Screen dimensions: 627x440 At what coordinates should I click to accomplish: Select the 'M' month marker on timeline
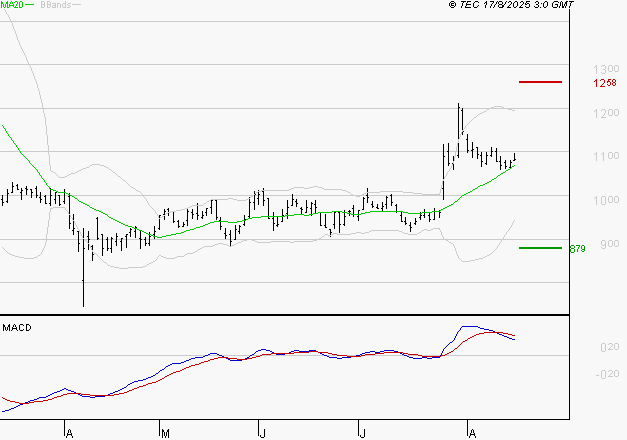(164, 432)
